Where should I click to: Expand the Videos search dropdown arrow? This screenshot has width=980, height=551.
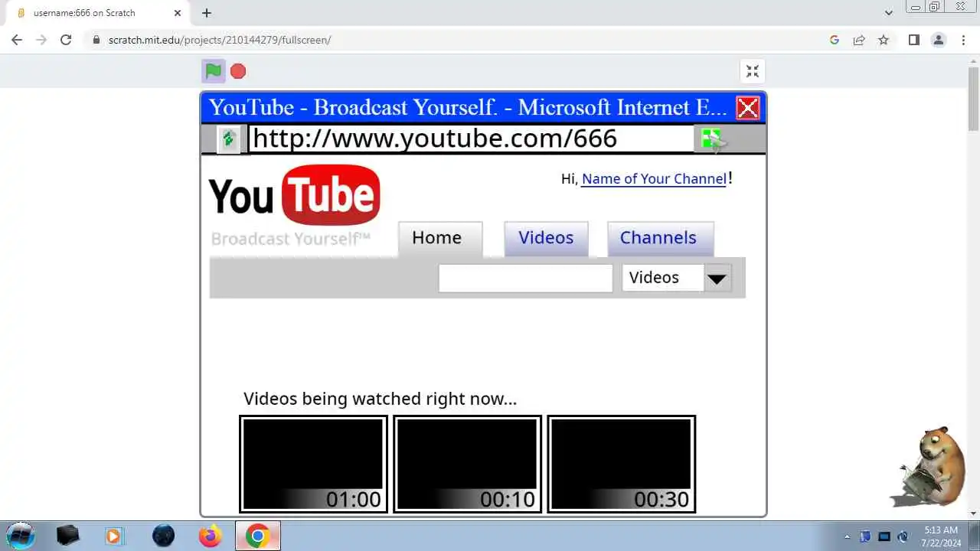tap(717, 279)
